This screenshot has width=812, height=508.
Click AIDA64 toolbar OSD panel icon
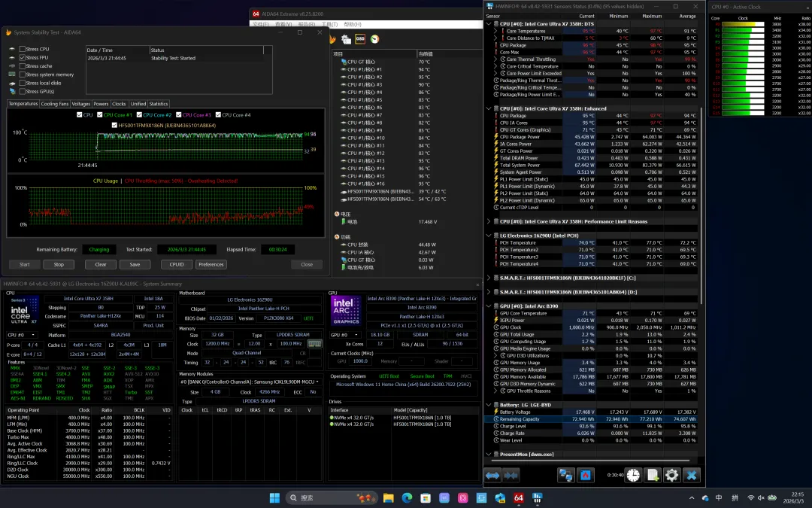click(360, 39)
